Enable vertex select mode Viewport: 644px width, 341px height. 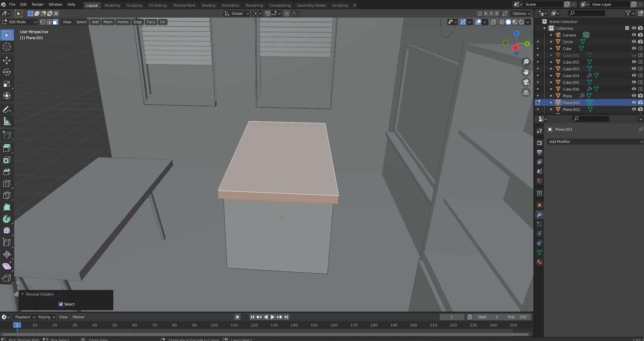point(43,22)
